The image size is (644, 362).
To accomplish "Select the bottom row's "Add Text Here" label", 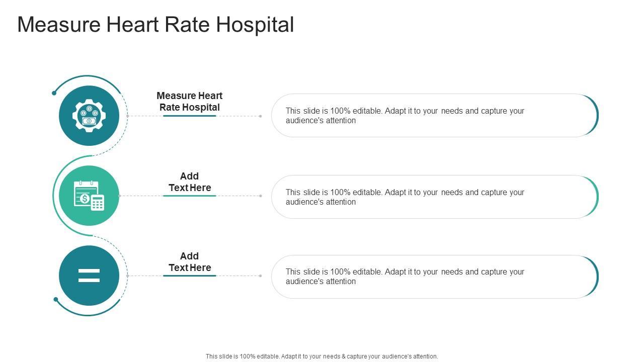I will 190,261.
